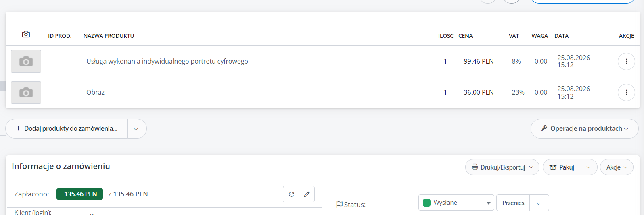Open three-dot actions for Obraz row
Screen dimensions: 644x215
click(626, 92)
